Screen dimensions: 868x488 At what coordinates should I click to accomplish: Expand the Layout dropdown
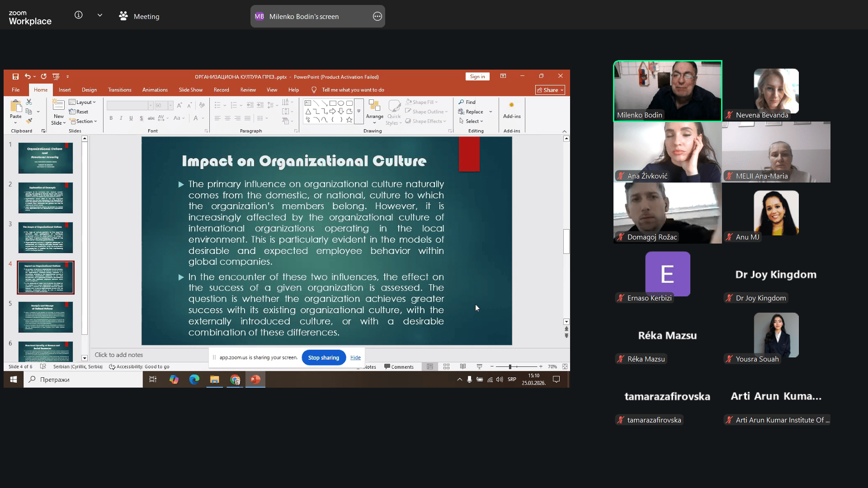click(83, 102)
